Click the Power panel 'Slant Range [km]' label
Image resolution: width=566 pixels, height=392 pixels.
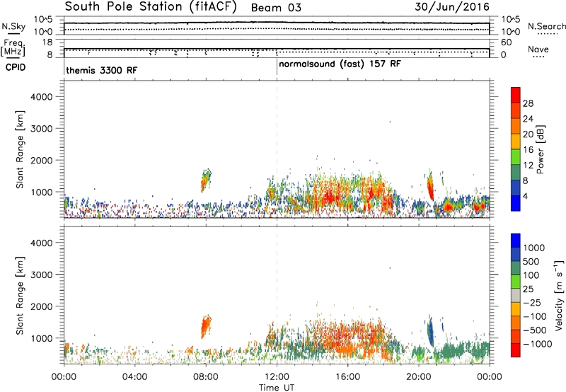coord(20,150)
